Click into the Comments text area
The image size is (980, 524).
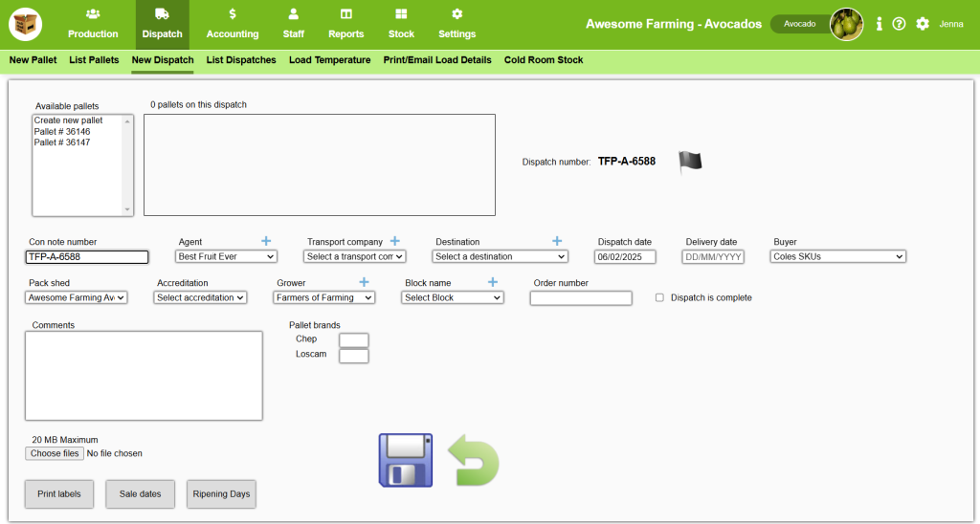point(144,376)
